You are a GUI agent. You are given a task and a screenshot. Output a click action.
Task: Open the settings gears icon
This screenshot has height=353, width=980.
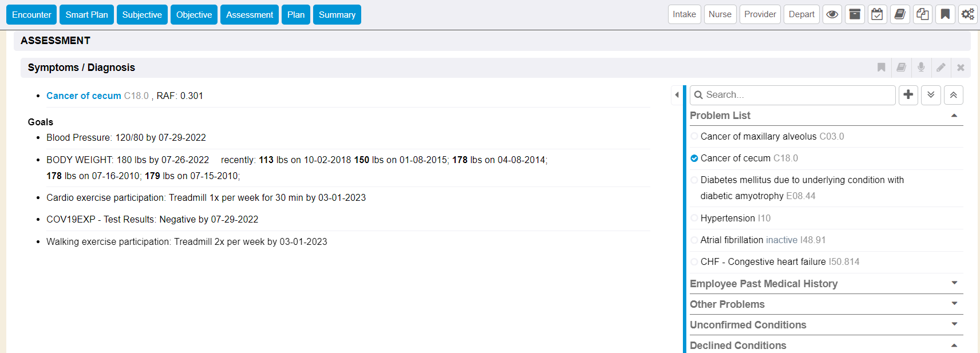(x=968, y=14)
